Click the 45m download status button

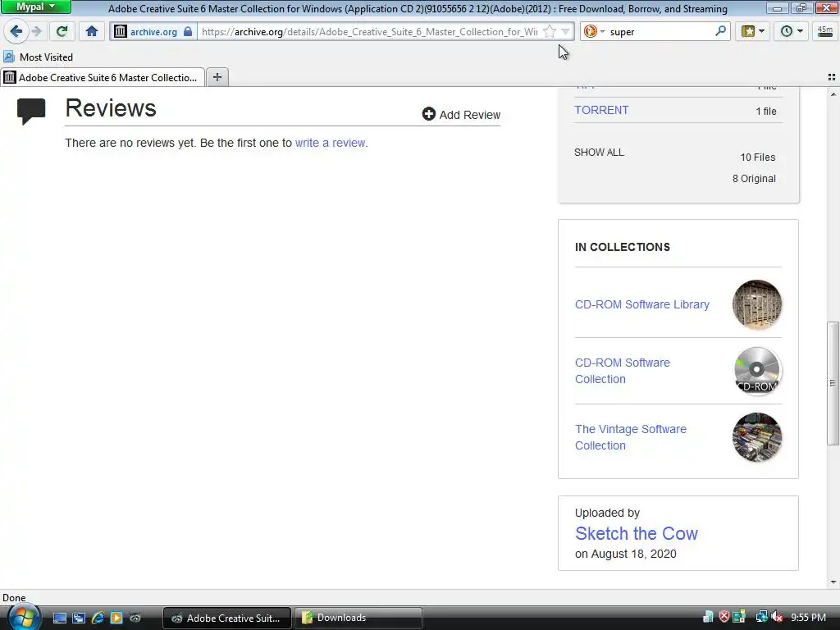tap(825, 32)
